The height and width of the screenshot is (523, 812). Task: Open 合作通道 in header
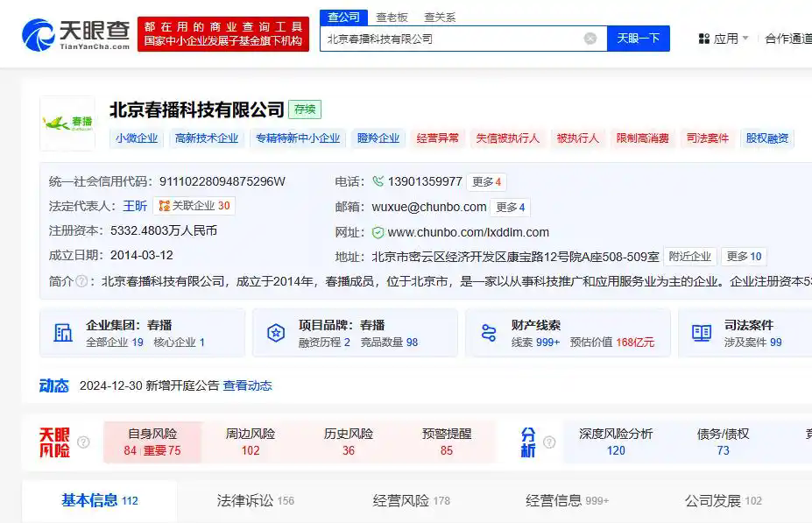pyautogui.click(x=788, y=39)
